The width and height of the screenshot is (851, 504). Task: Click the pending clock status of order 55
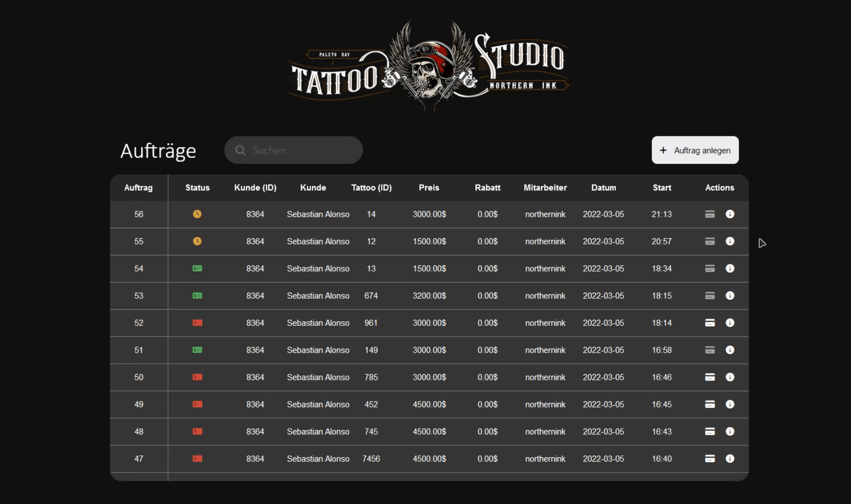[197, 241]
